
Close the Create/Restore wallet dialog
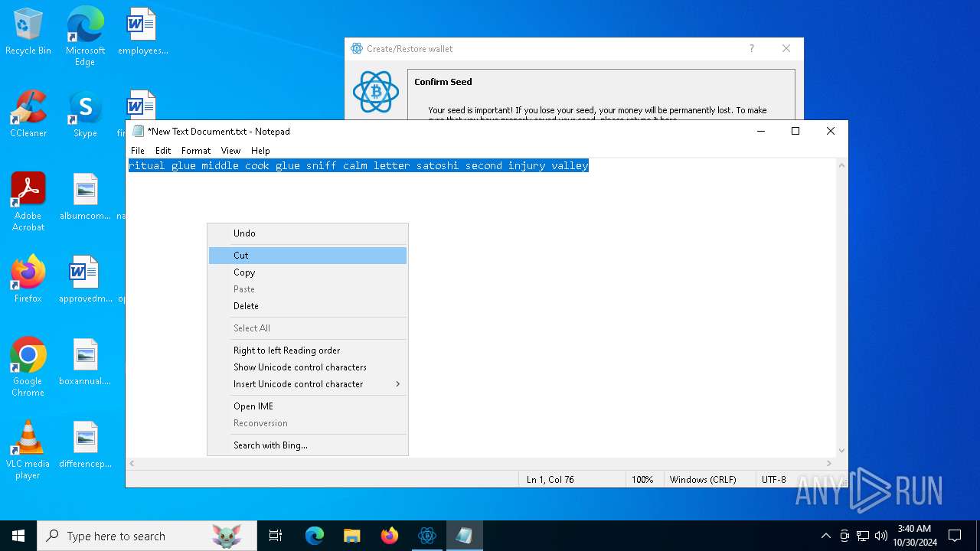pos(786,48)
